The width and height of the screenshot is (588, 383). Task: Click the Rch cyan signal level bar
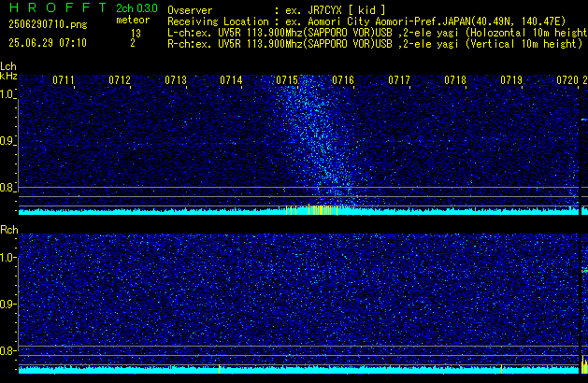pos(298,370)
